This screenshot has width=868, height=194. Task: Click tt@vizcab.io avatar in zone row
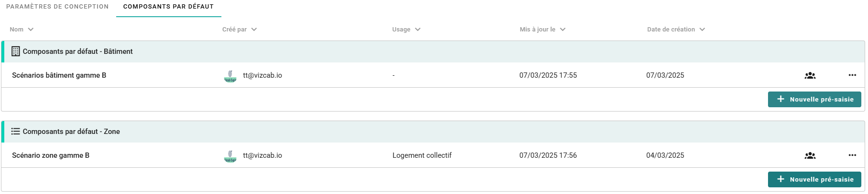click(x=230, y=156)
